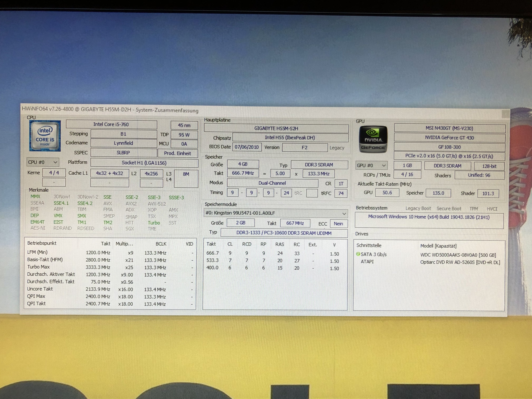Select the 533.3 memory timing row
This screenshot has width=532, height=399.
click(213, 260)
